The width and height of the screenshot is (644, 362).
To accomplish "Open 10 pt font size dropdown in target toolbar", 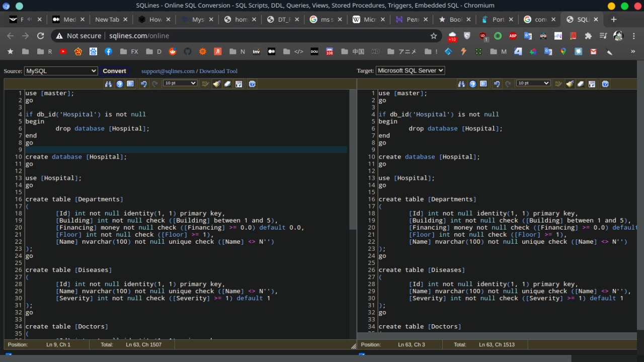I will [x=533, y=83].
